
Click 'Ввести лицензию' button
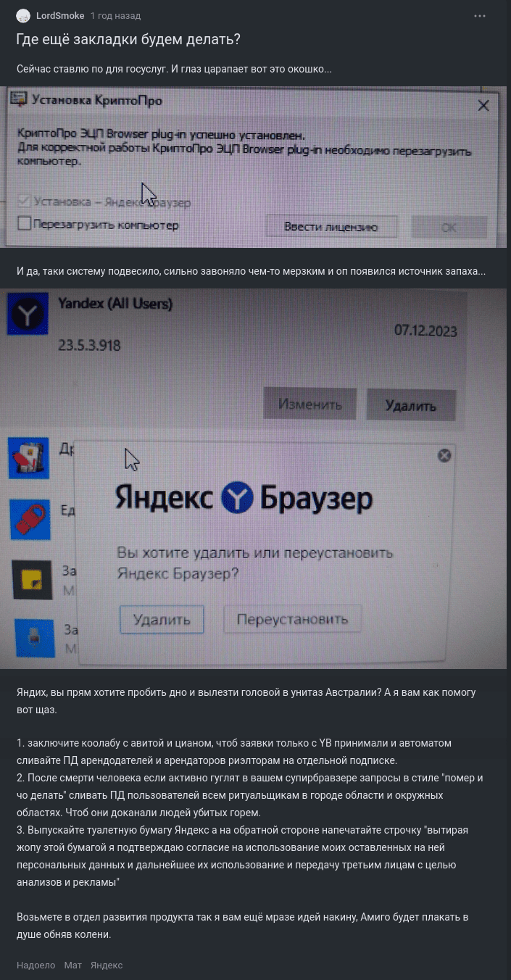click(x=331, y=227)
